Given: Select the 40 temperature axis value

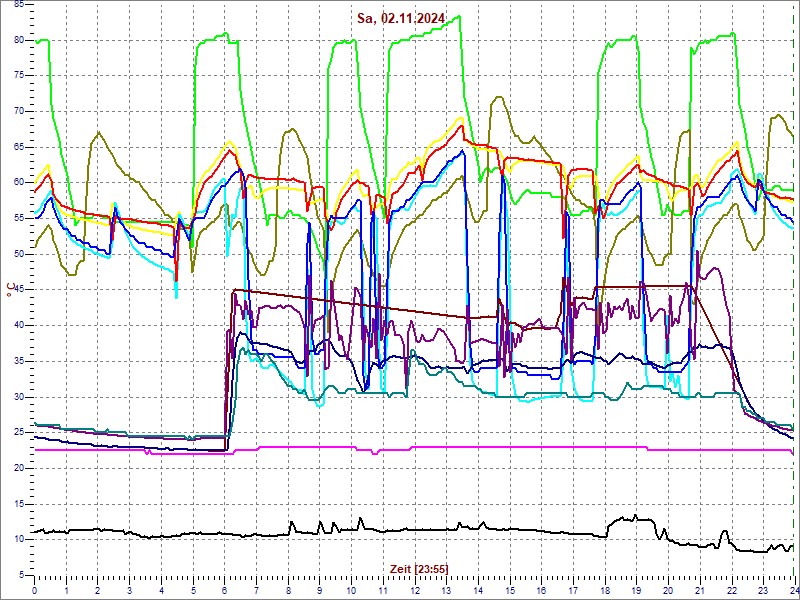Looking at the screenshot, I should [18, 326].
